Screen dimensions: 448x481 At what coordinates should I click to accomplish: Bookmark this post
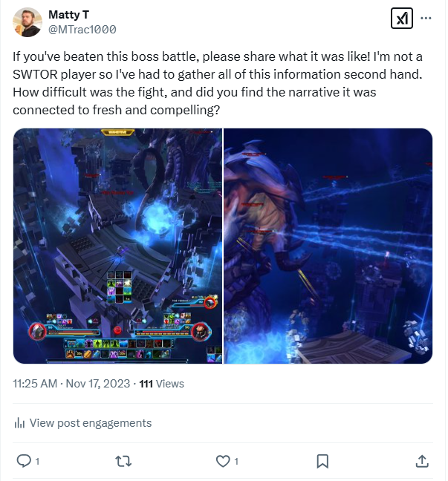click(x=322, y=461)
